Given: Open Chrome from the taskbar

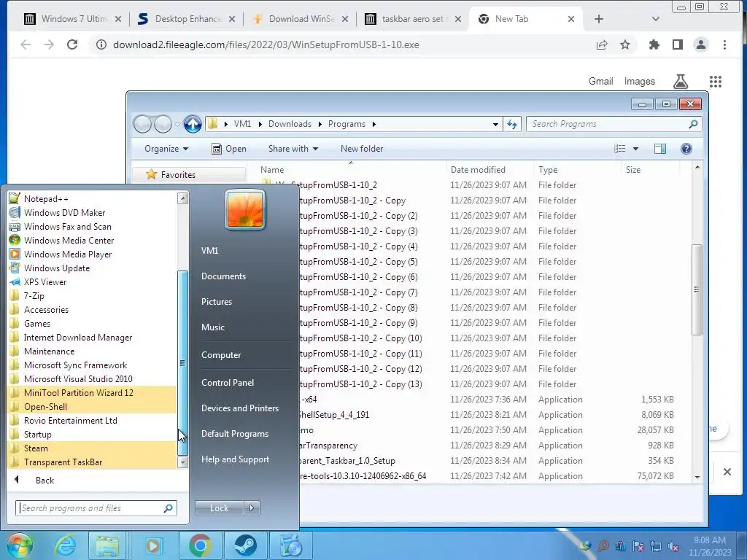Looking at the screenshot, I should [200, 545].
